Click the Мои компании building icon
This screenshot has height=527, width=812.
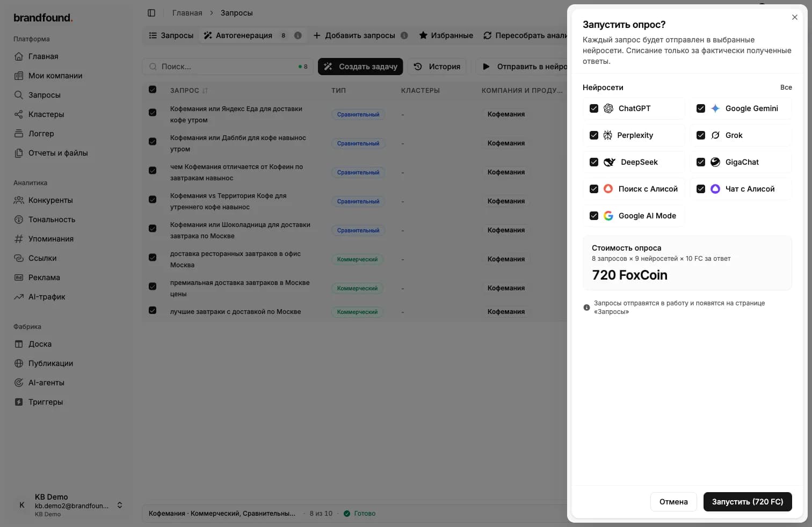pos(19,76)
